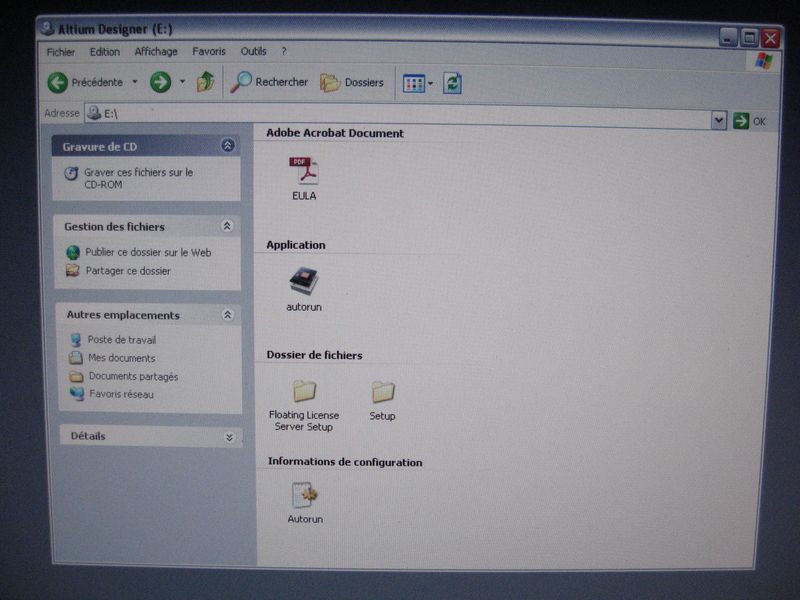Collapse the Autres emplacements panel
800x600 pixels.
pyautogui.click(x=228, y=315)
